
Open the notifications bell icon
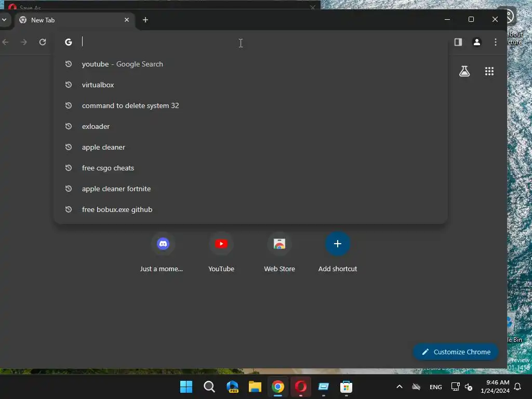(x=518, y=387)
